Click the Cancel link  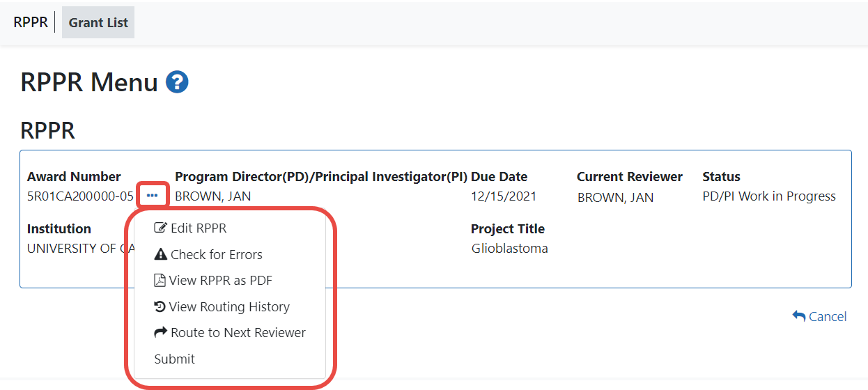pyautogui.click(x=827, y=316)
